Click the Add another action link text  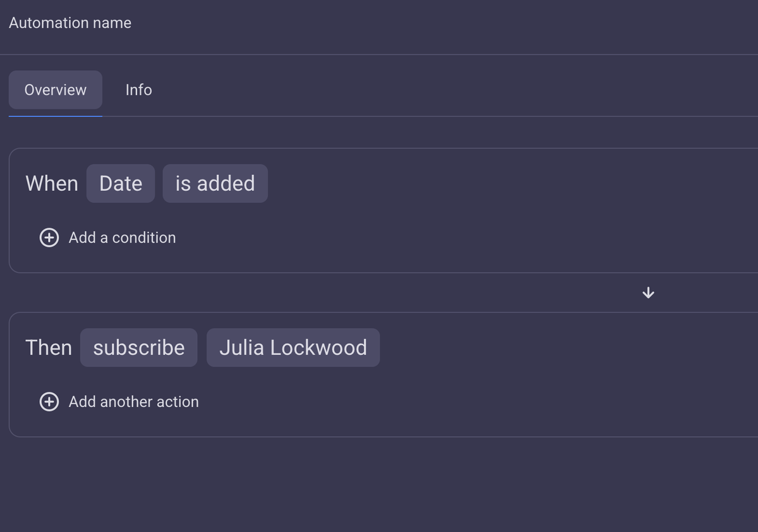tap(133, 402)
